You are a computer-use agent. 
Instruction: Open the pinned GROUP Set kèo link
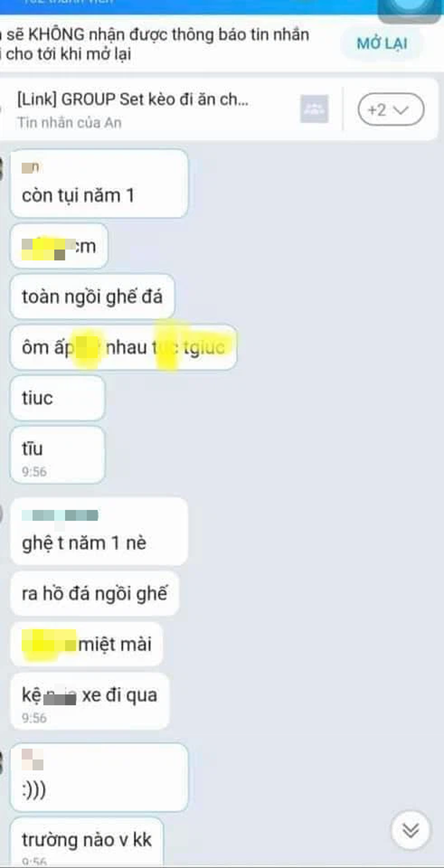click(133, 99)
